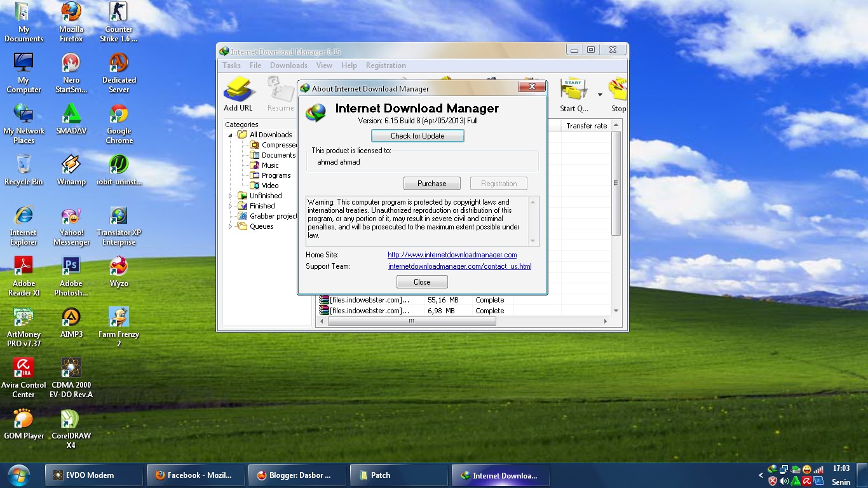Open the Nero StartSmart desktop icon
Image resolution: width=868 pixels, height=488 pixels.
tap(71, 73)
